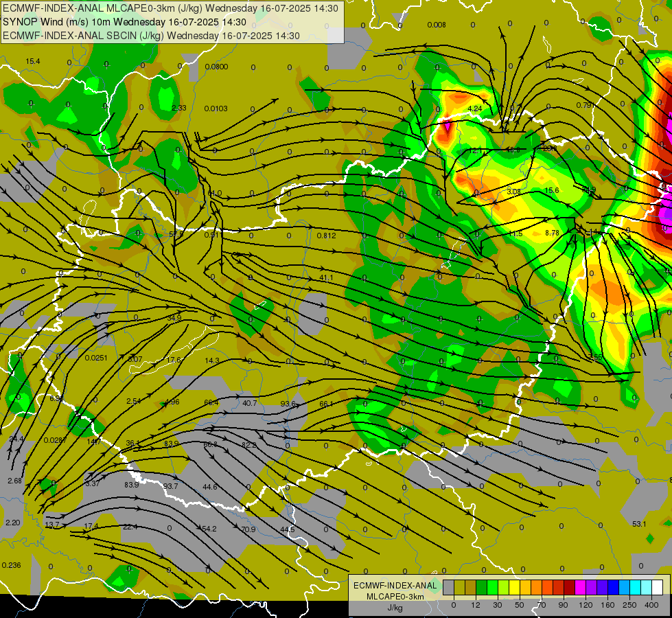Screen dimensions: 672x618
Task: Click the station value 11.5
Action: (515, 233)
